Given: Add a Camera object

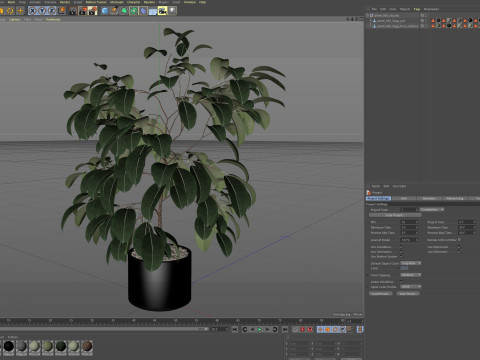Looking at the screenshot, I should click(162, 11).
